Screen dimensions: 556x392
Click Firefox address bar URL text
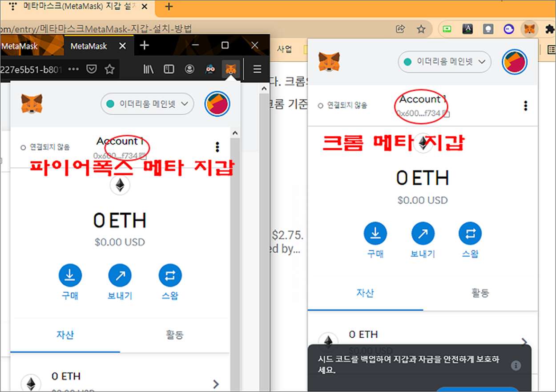coord(31,69)
